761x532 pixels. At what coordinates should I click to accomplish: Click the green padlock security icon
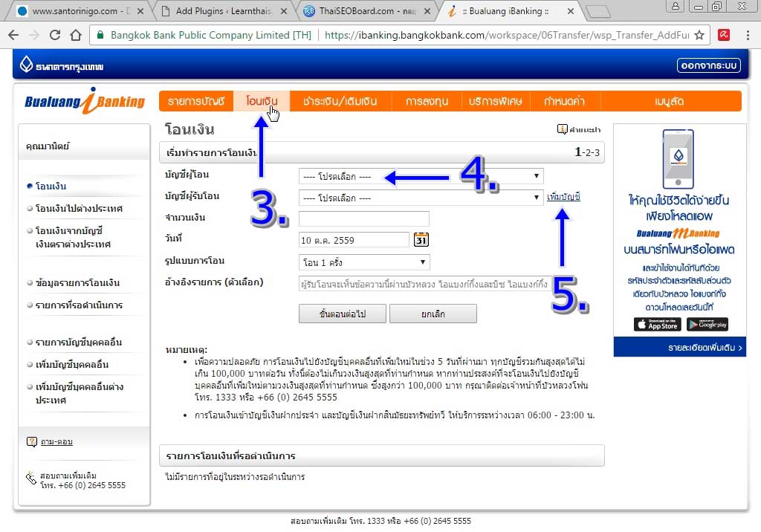100,35
